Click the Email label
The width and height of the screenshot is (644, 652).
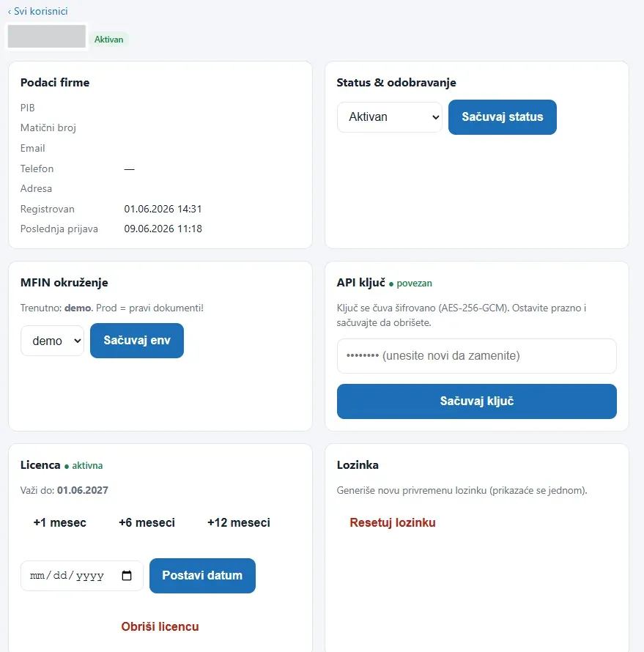pyautogui.click(x=32, y=149)
